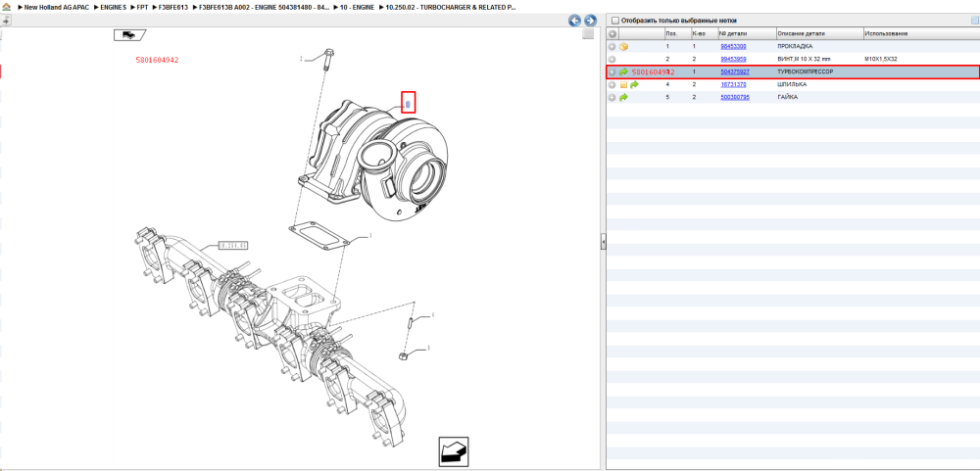
Task: Open the 'F3BFE613' breadcrumb
Action: click(x=173, y=6)
